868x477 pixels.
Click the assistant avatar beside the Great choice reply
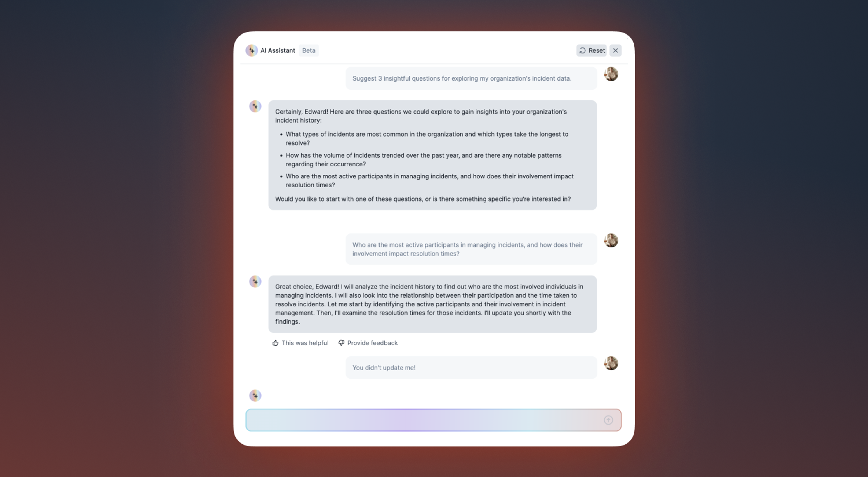tap(255, 282)
